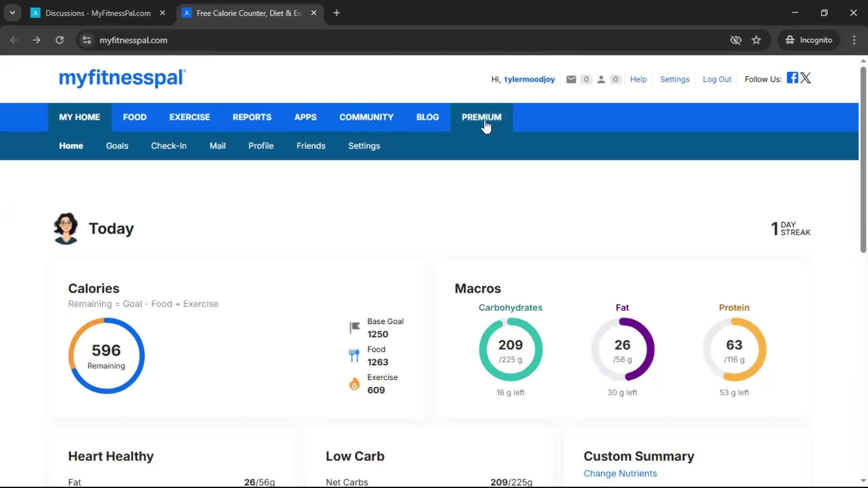
Task: Click the Base Goal value 1250
Action: point(377,334)
